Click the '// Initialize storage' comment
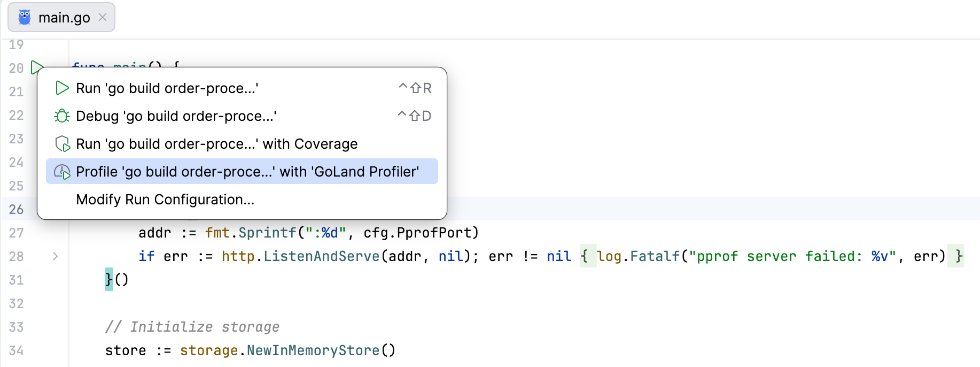Screen dimensions: 980x367 coord(192,327)
